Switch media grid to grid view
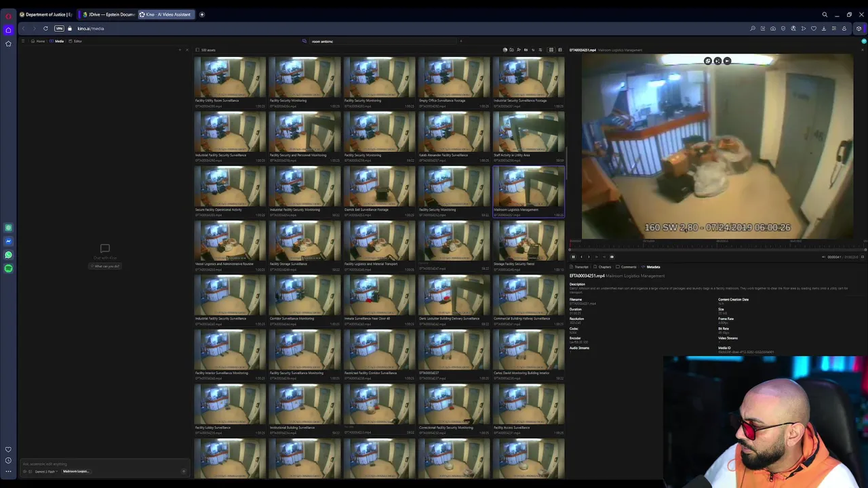The height and width of the screenshot is (488, 868). pyautogui.click(x=551, y=49)
